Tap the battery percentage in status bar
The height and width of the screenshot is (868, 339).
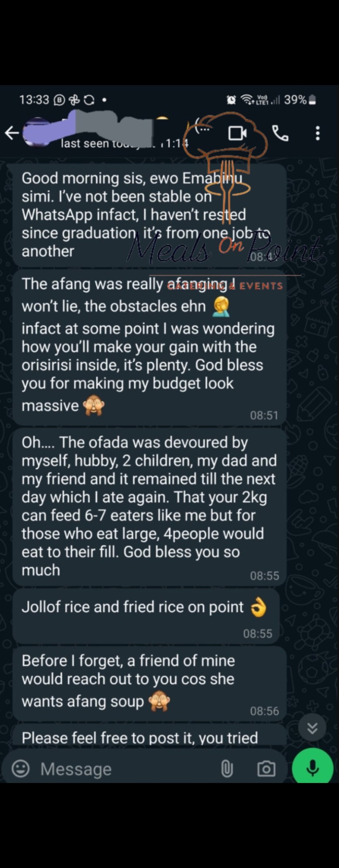point(296,100)
